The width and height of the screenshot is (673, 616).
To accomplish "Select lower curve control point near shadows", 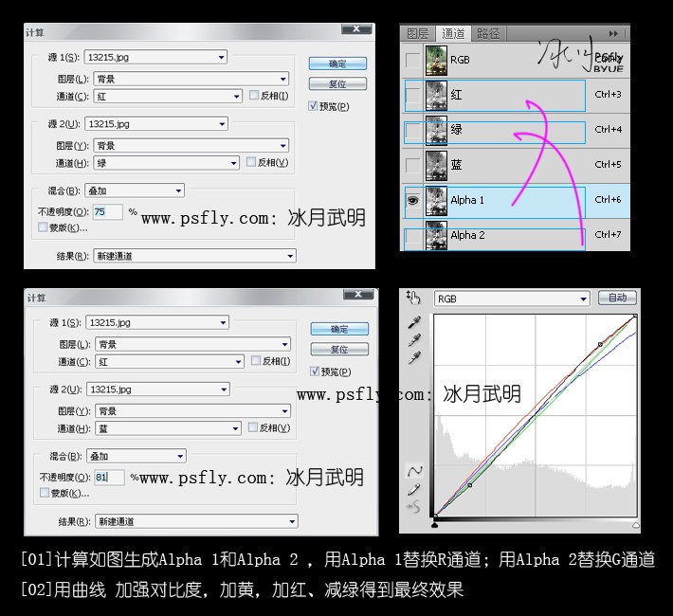I will tap(470, 485).
